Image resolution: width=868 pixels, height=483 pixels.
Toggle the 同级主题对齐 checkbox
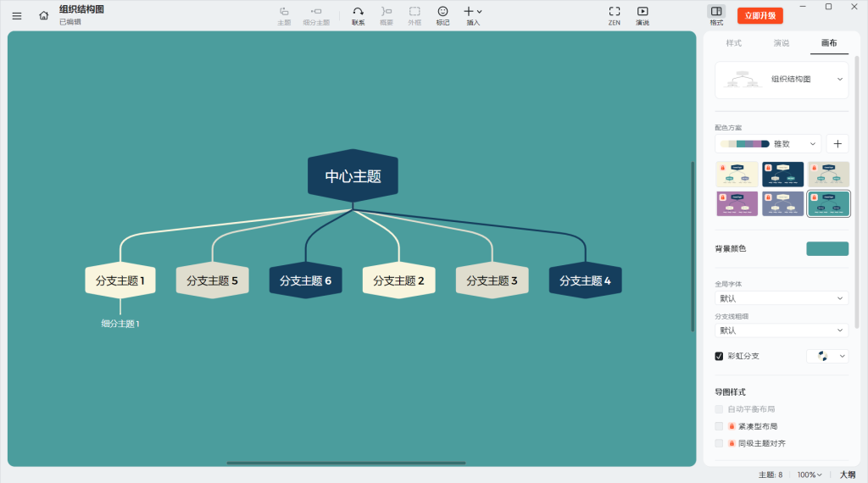pyautogui.click(x=719, y=444)
